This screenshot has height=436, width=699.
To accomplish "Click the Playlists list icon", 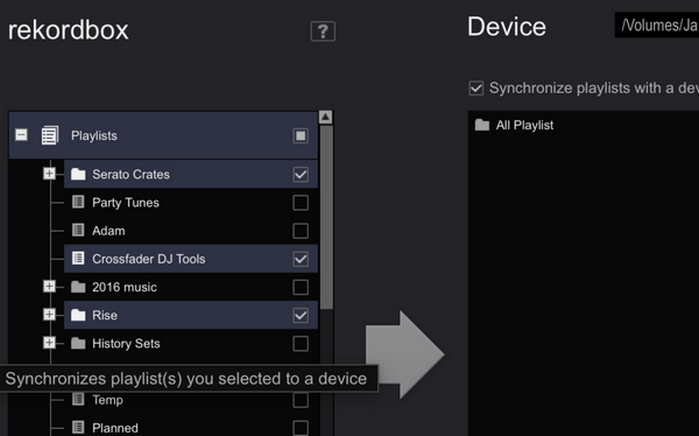I will 50,135.
